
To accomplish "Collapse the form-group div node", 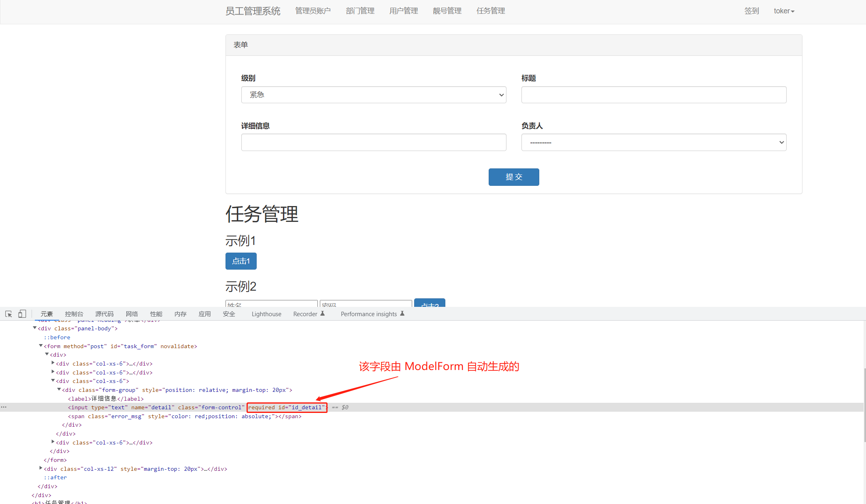I will (x=59, y=389).
